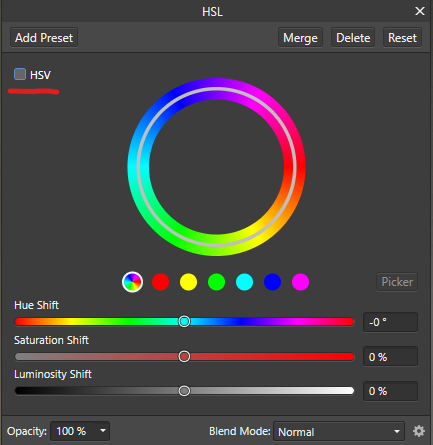Image resolution: width=433 pixels, height=445 pixels.
Task: Click the hue color wheel ring
Action: coord(216,83)
